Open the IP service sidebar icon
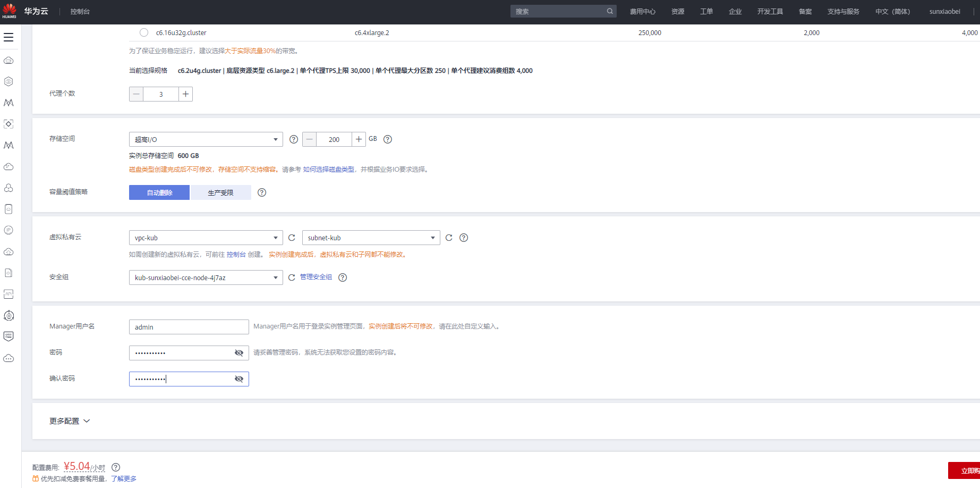Image resolution: width=980 pixels, height=488 pixels. 8,230
